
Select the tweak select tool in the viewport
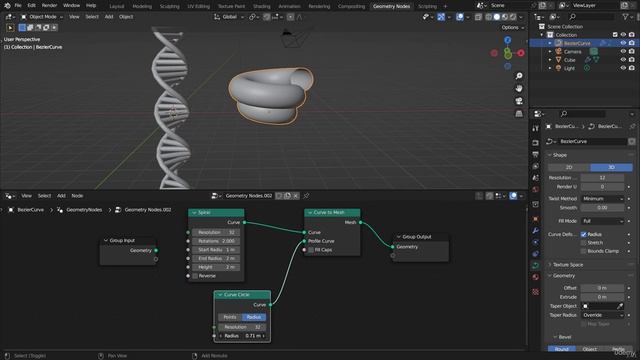pyautogui.click(x=10, y=28)
